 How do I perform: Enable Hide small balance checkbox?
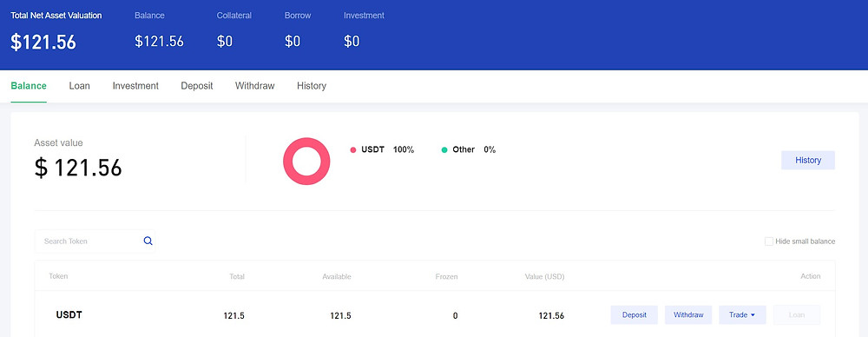point(769,241)
